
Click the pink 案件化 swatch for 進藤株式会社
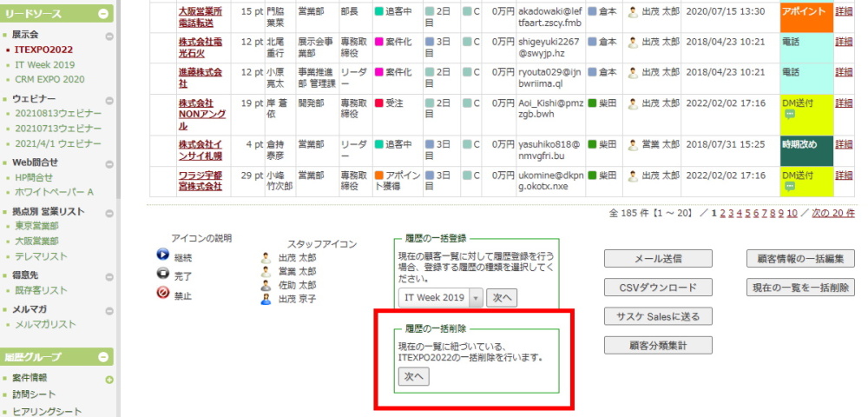point(378,71)
